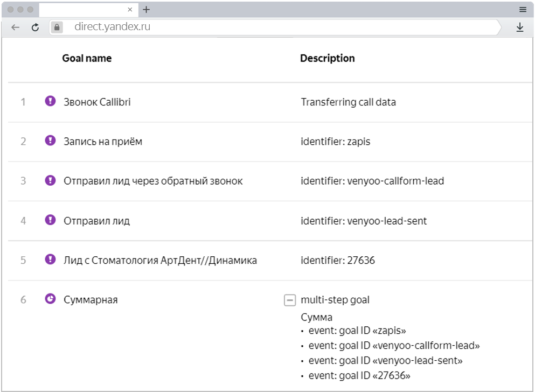Click the Goal name column header
This screenshot has height=392, width=535.
pos(87,59)
